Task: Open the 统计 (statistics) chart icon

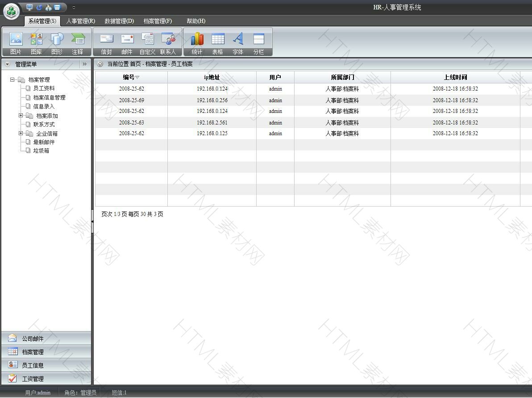Action: pos(197,40)
